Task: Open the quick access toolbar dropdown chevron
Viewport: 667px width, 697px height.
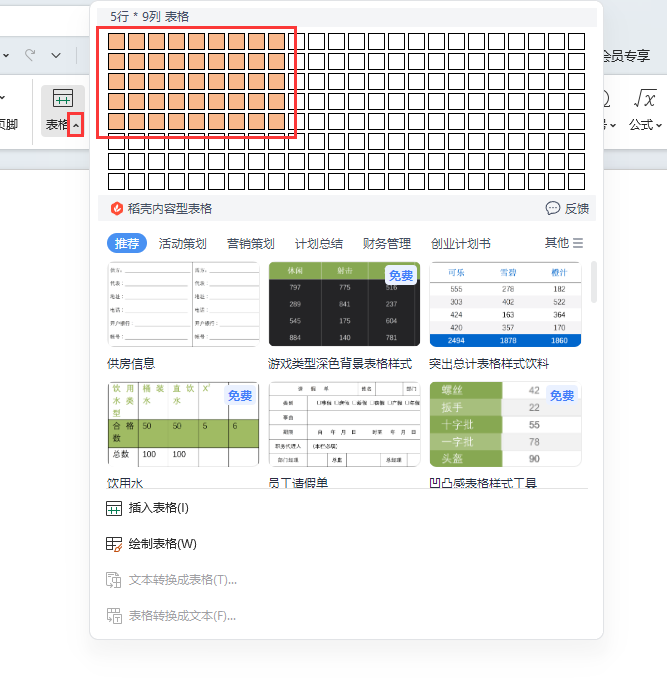Action: 56,56
